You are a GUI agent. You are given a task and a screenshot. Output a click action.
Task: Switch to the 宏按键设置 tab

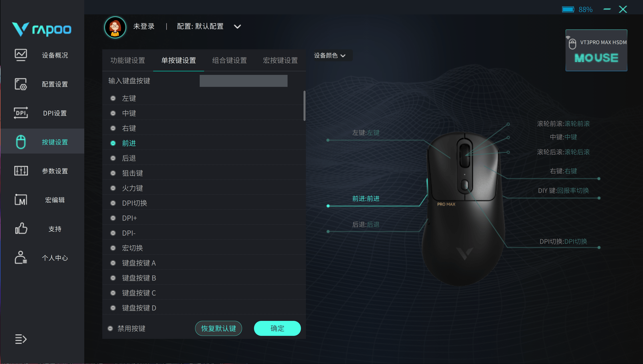(x=280, y=61)
